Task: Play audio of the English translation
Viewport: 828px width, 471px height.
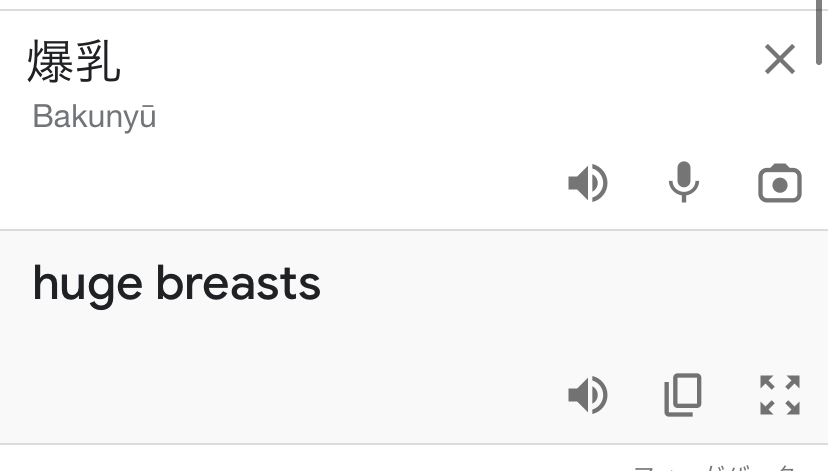Action: click(x=588, y=396)
